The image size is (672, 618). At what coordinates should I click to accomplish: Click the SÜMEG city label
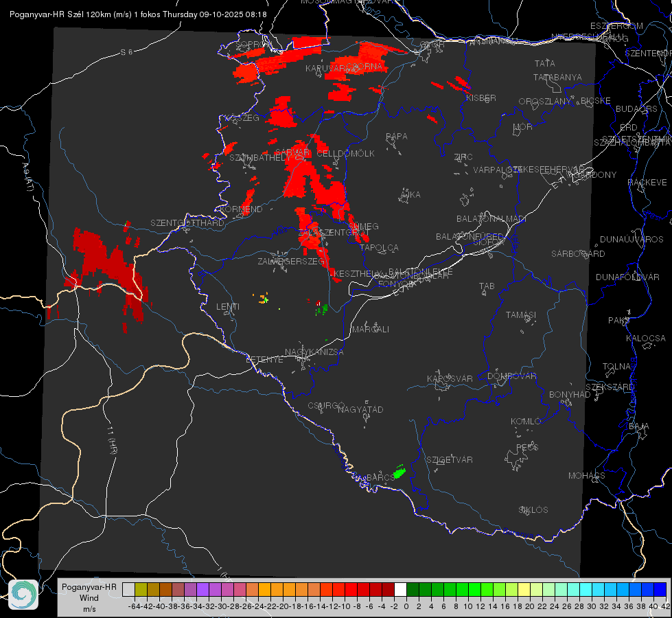click(363, 226)
